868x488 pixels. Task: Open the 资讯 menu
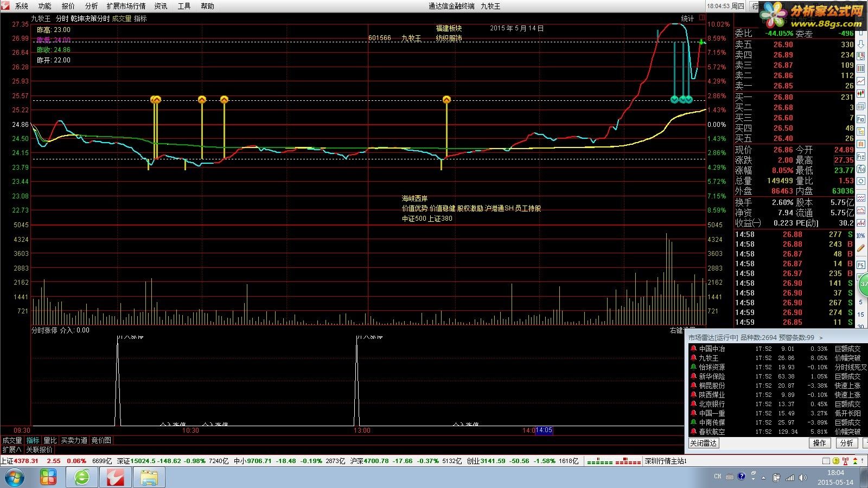point(161,6)
